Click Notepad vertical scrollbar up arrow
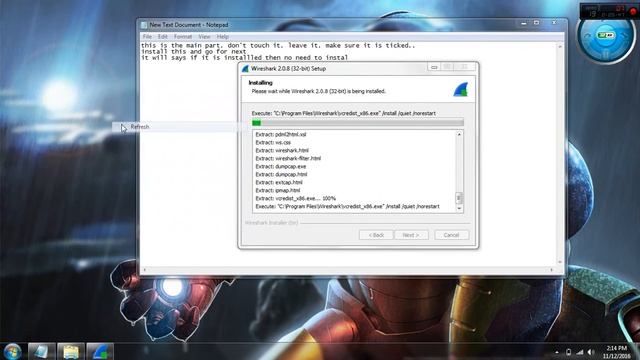This screenshot has width=640, height=360. (x=560, y=47)
